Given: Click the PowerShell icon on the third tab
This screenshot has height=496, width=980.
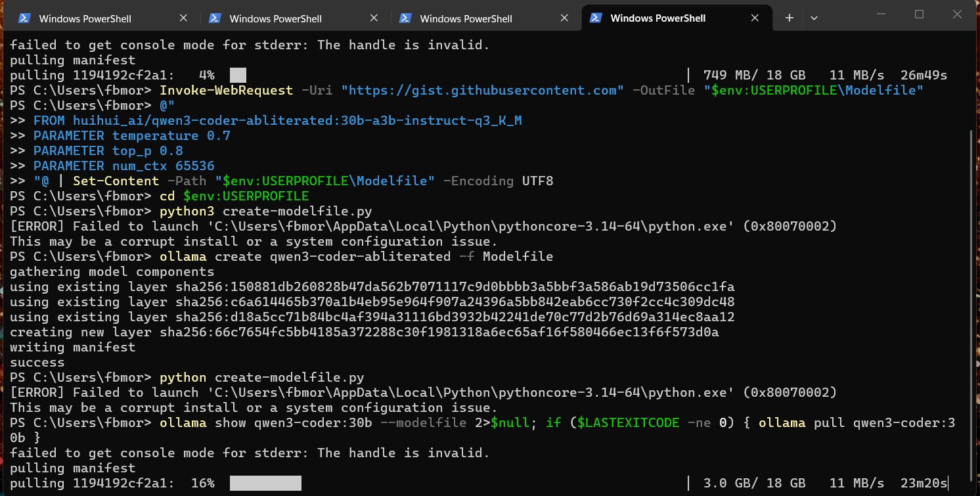Looking at the screenshot, I should [x=405, y=18].
